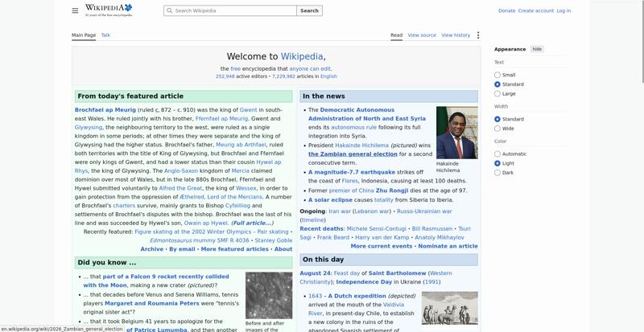The width and height of the screenshot is (644, 332).
Task: Click the Stanley Goble recently featured link
Action: 274,240
